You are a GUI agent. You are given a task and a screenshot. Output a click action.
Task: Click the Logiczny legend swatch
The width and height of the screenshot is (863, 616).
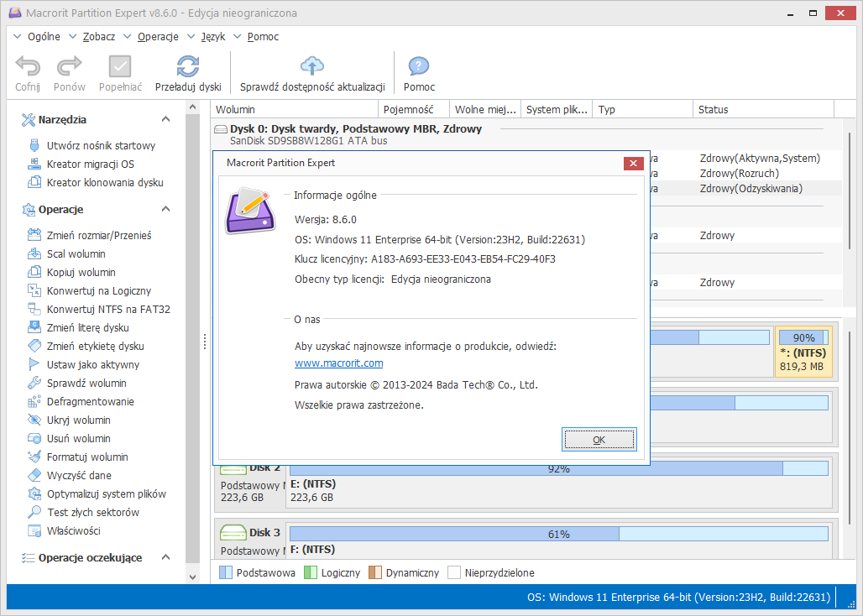(x=311, y=572)
